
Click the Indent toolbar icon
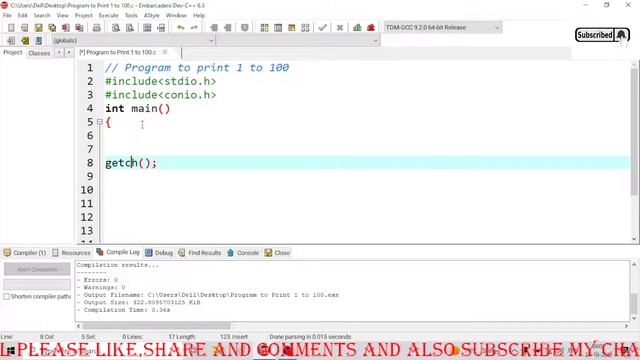click(213, 27)
